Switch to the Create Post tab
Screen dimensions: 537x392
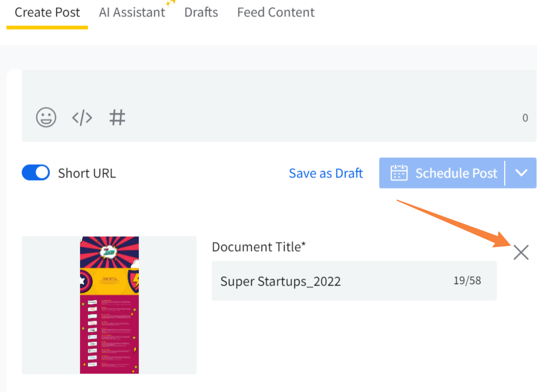coord(47,12)
